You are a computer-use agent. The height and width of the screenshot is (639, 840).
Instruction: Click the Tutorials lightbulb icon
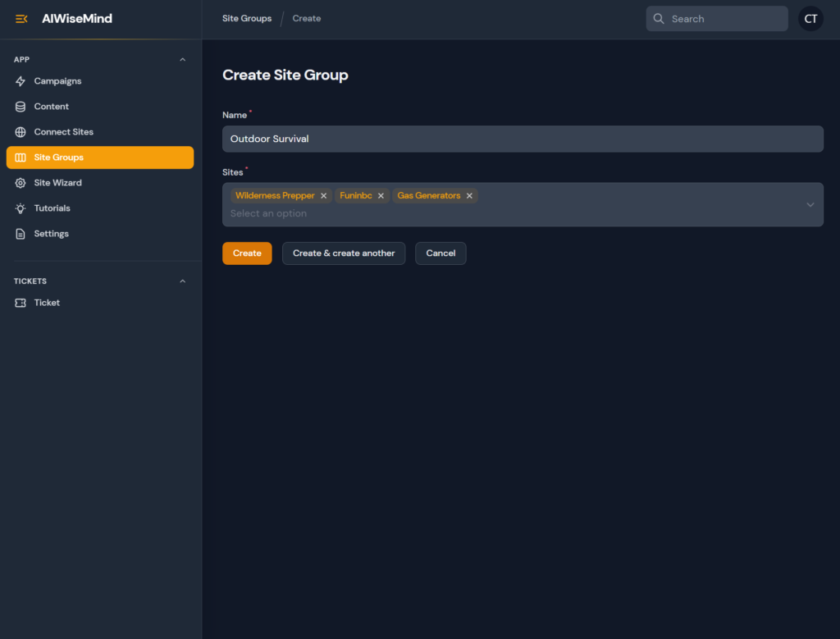tap(21, 208)
